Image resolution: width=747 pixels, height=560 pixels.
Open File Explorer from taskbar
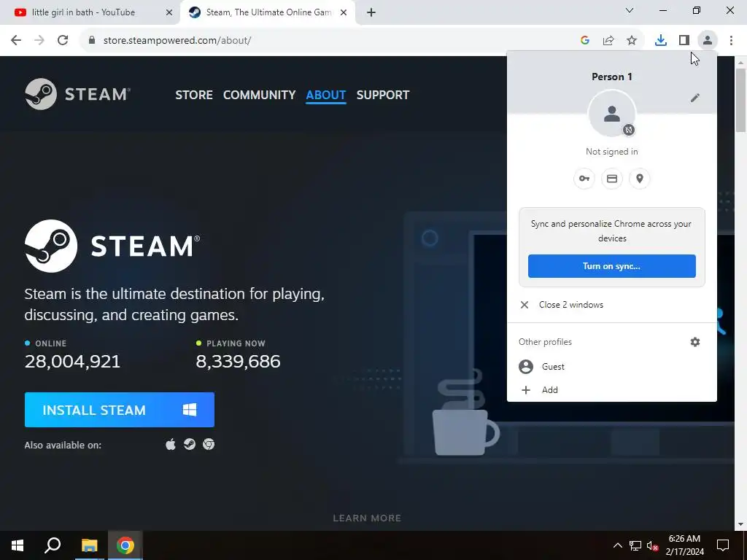[x=89, y=545]
